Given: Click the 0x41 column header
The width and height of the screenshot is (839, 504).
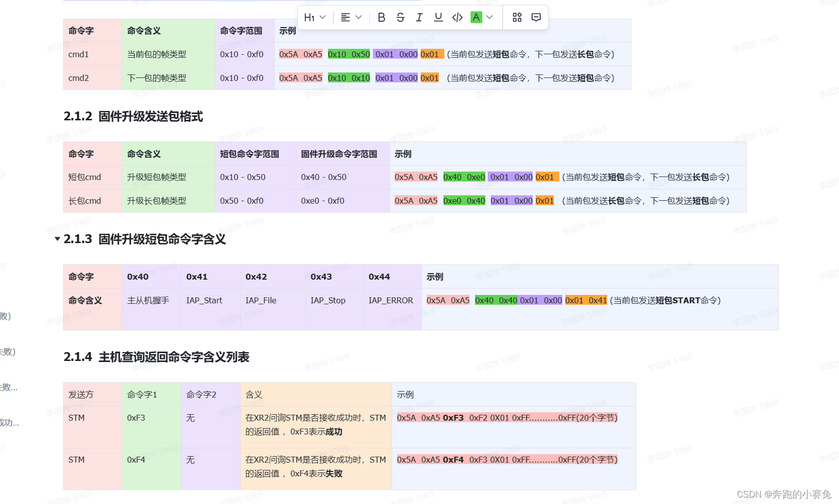Looking at the screenshot, I should pos(211,277).
